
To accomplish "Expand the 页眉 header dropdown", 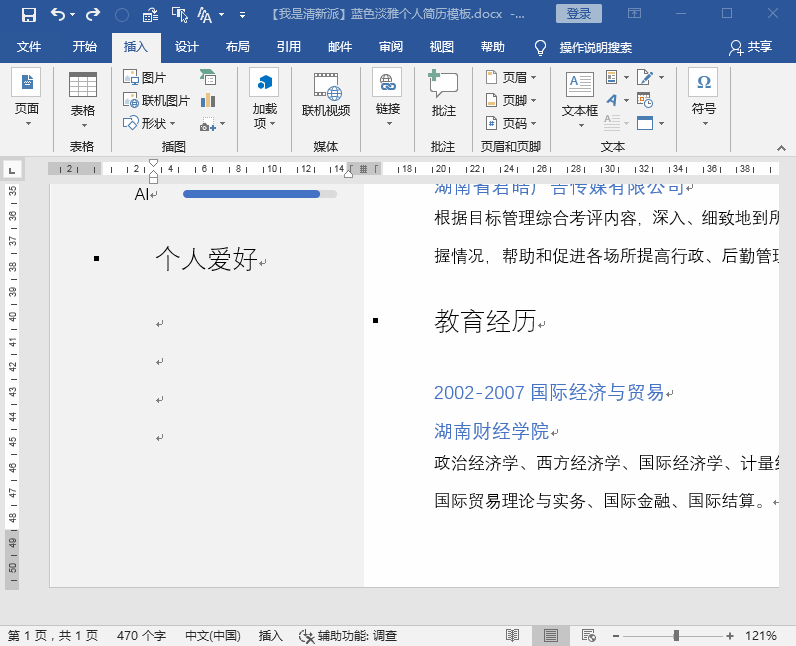I will click(511, 77).
